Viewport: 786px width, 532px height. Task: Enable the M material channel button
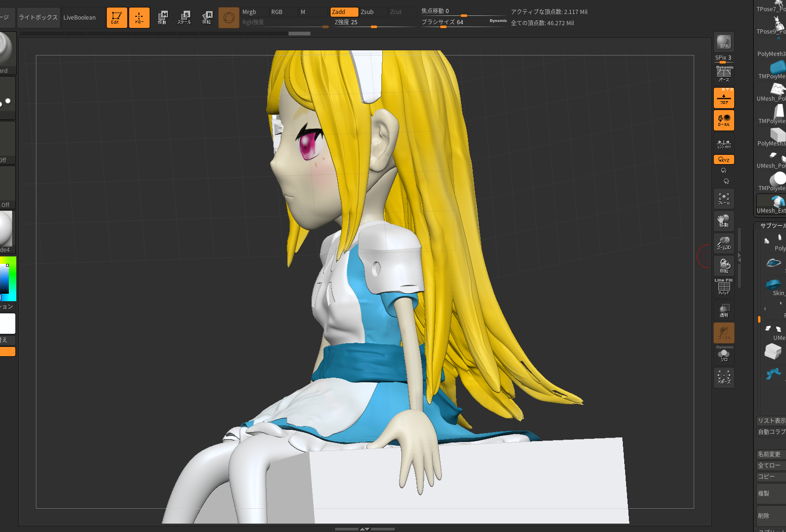click(313, 12)
